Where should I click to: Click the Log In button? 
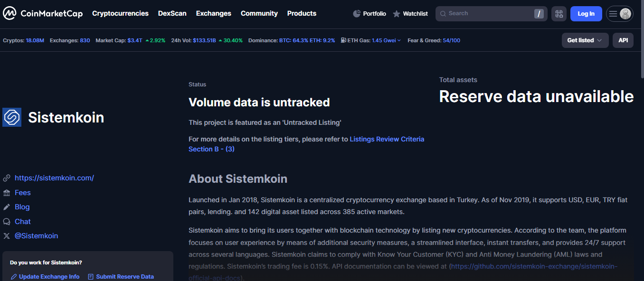pyautogui.click(x=586, y=14)
